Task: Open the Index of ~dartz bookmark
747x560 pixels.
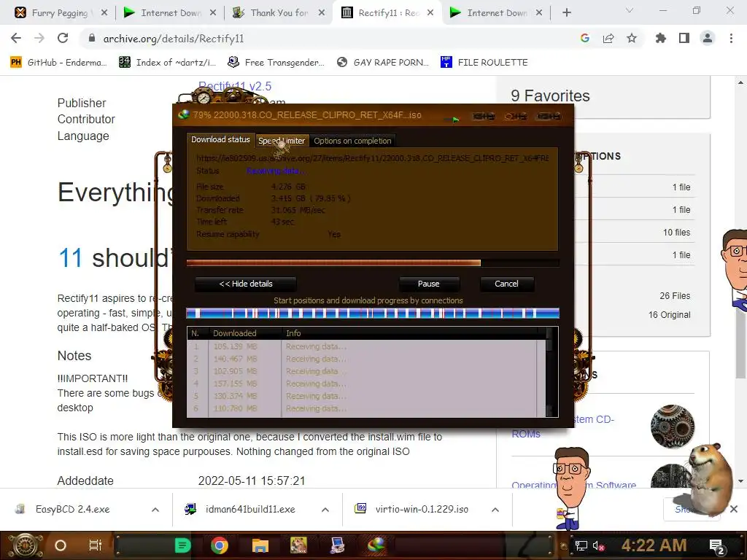Action: [168, 63]
